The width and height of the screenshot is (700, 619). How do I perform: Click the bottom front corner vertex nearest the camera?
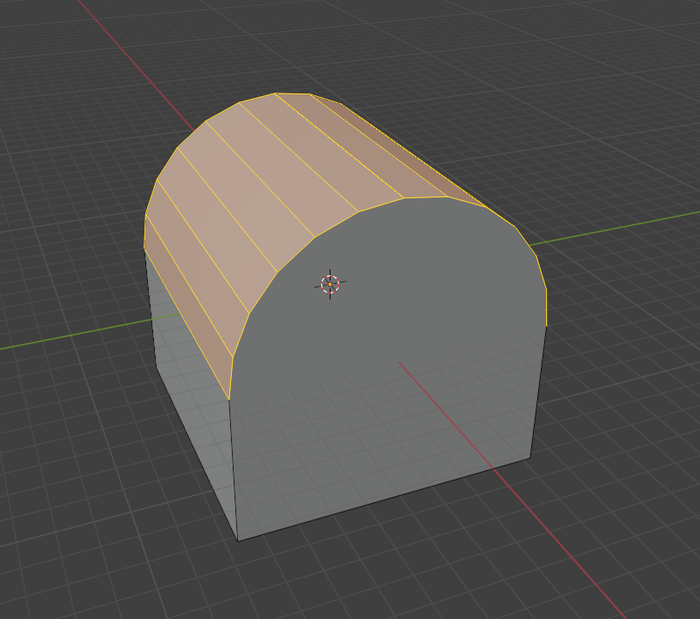pos(238,541)
